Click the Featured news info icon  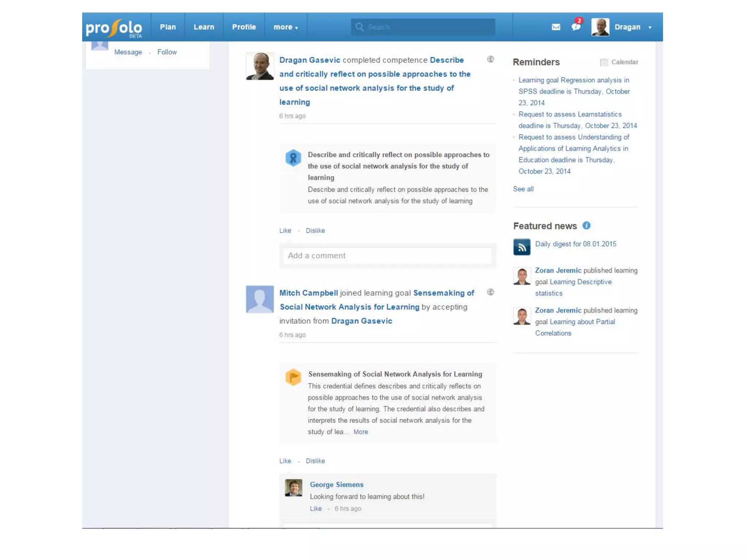586,225
